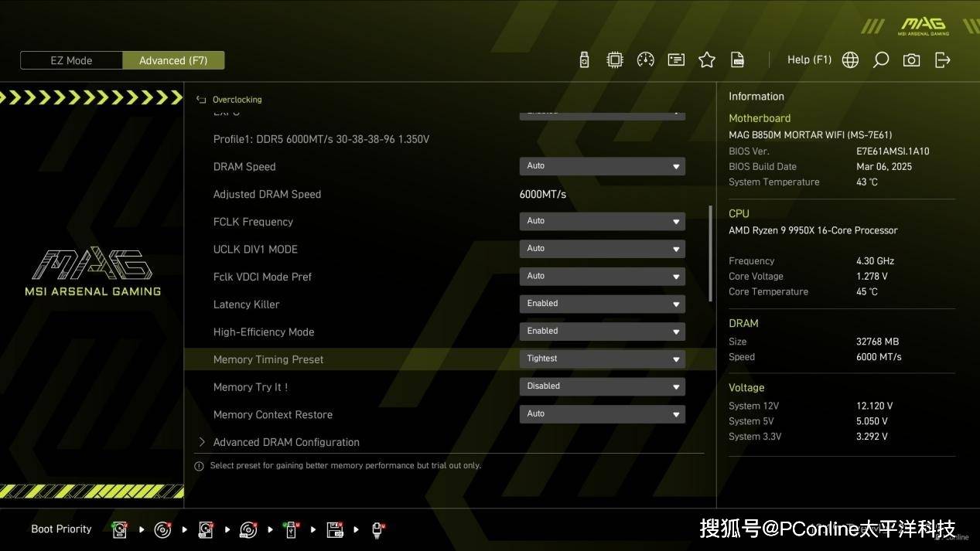Click the Adjusted DRAM Speed 6000MT/s value
This screenshot has height=551, width=980.
click(x=543, y=194)
